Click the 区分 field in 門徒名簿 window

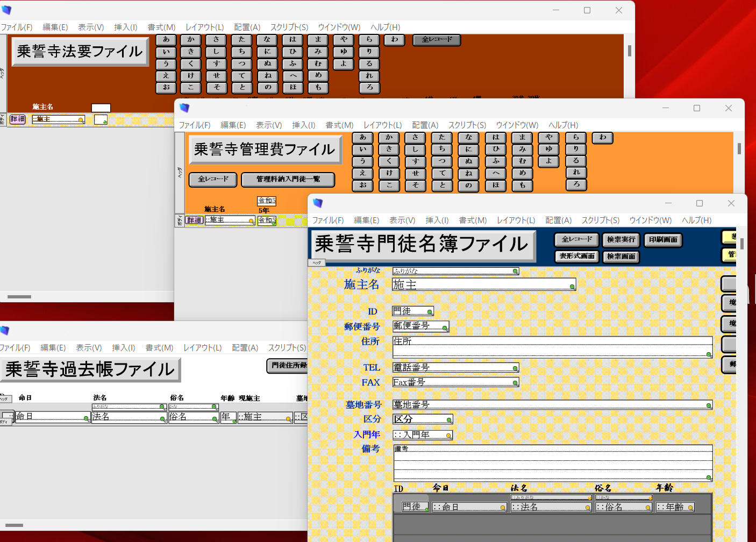tap(423, 419)
